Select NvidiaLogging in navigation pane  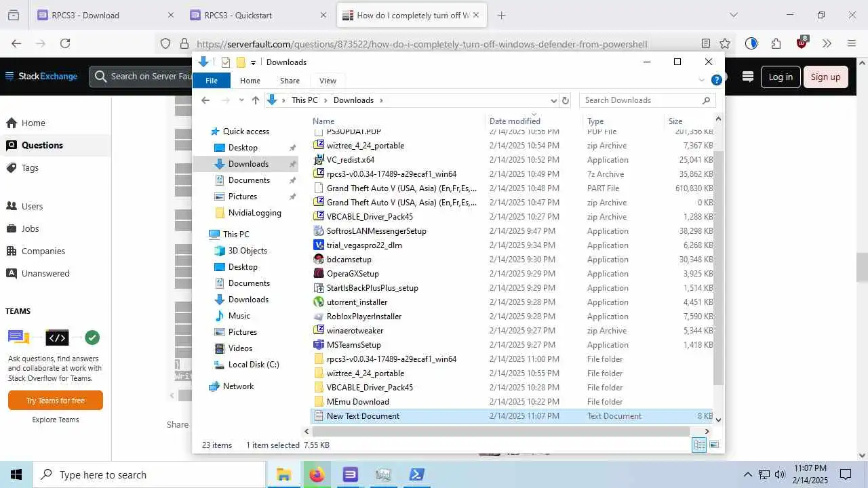coord(254,213)
